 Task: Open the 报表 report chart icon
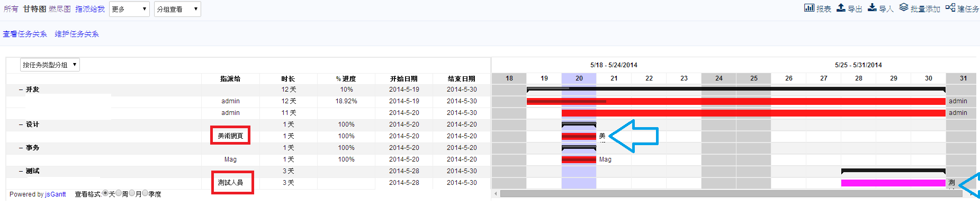(x=808, y=7)
